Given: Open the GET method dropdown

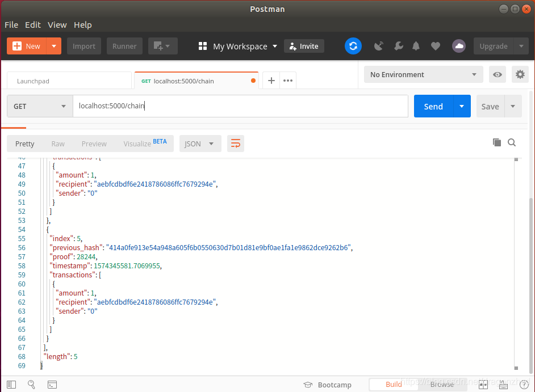Looking at the screenshot, I should 40,106.
